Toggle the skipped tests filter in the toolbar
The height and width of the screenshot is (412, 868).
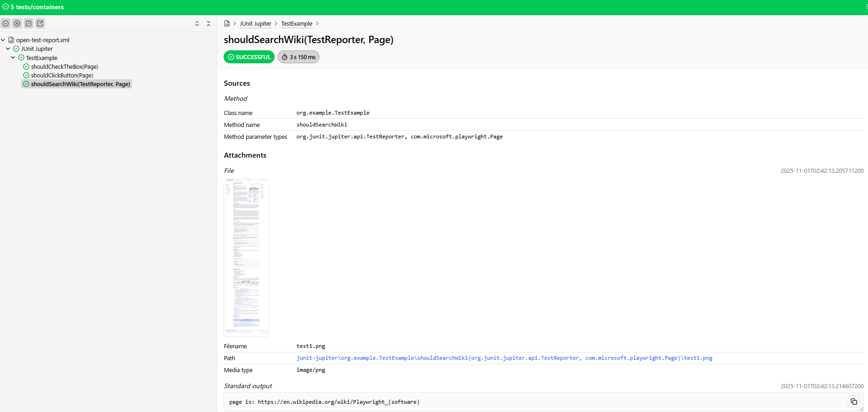(x=28, y=23)
